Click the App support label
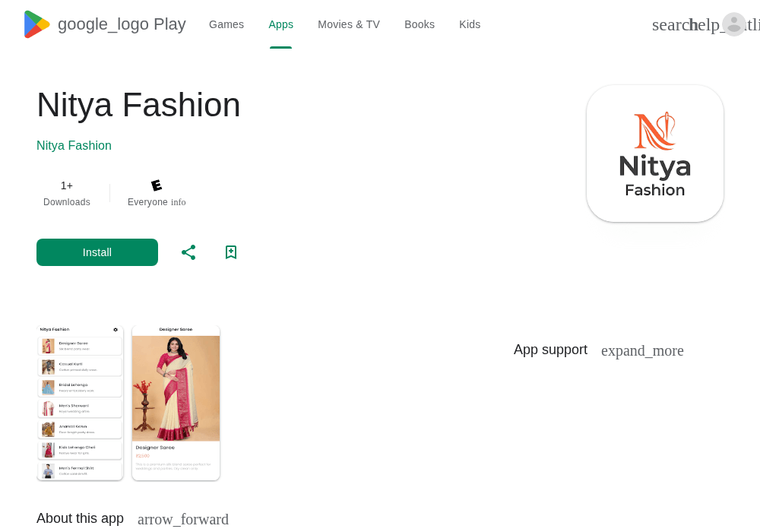The height and width of the screenshot is (532, 760). click(x=550, y=350)
